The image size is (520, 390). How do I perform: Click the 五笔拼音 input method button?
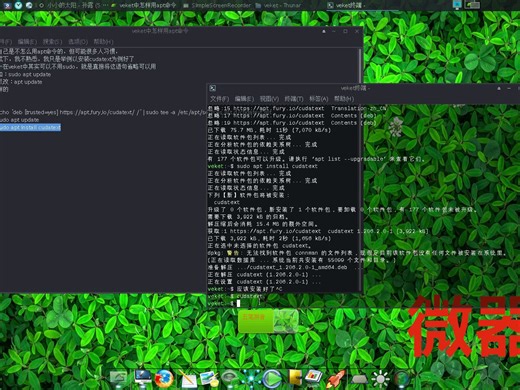pos(255,320)
